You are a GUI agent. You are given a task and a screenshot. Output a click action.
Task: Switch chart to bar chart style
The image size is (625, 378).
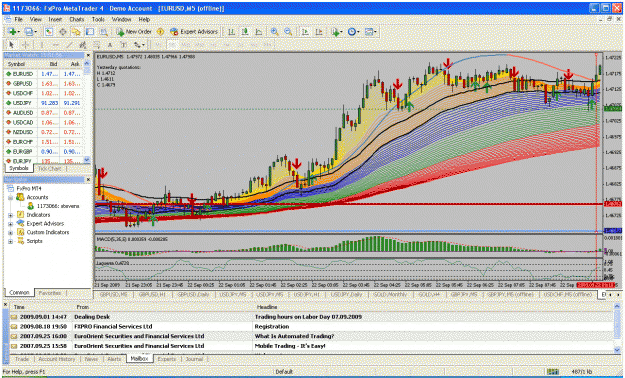pyautogui.click(x=231, y=32)
